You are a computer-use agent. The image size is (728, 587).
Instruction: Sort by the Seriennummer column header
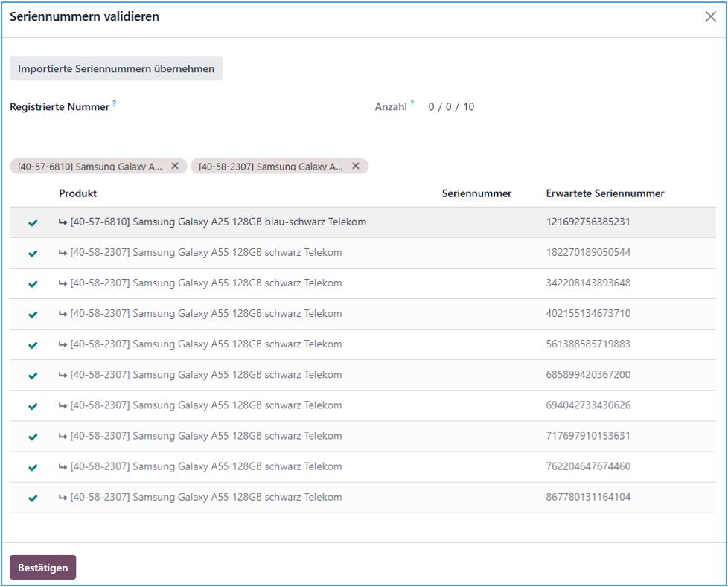pos(476,193)
